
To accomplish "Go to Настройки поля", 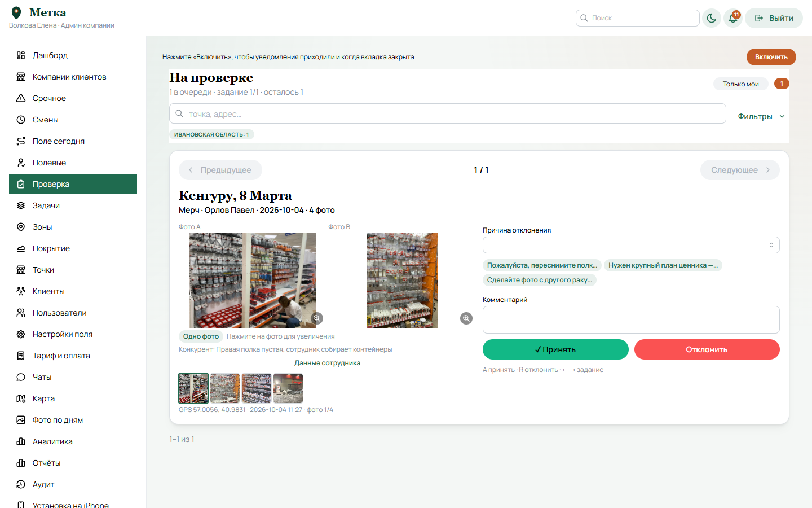I will pos(73,334).
